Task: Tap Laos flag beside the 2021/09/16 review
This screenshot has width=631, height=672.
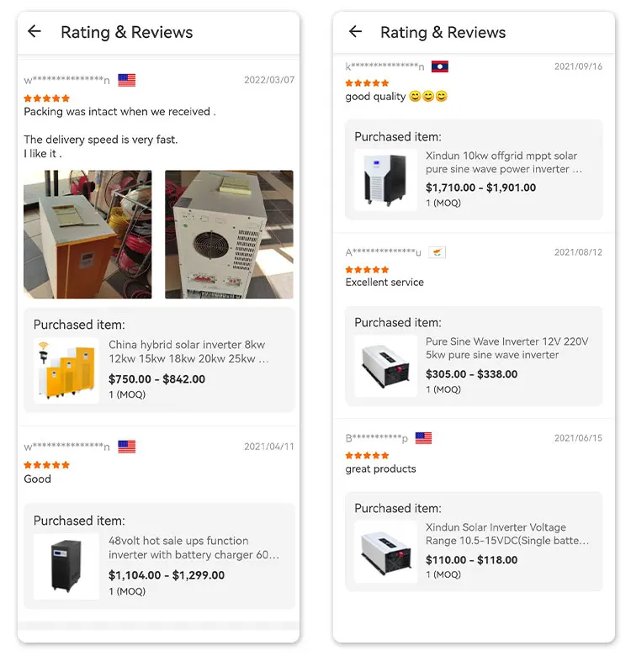Action: [x=439, y=66]
